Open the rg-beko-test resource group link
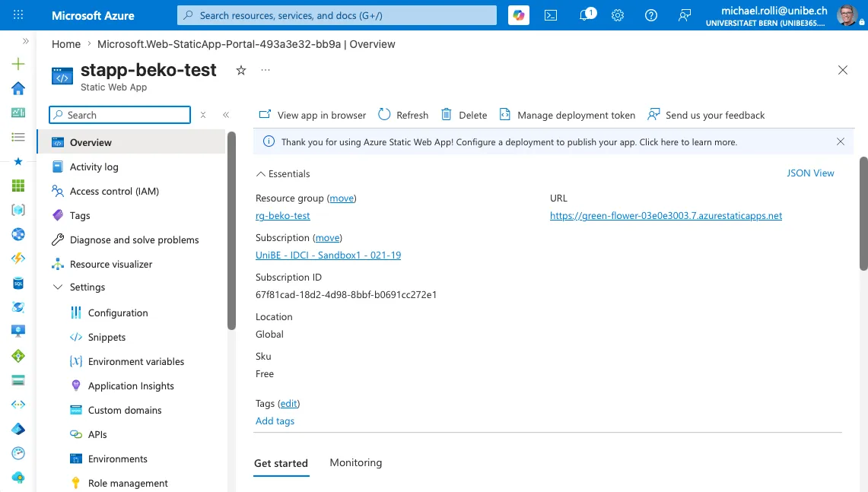 pyautogui.click(x=283, y=215)
